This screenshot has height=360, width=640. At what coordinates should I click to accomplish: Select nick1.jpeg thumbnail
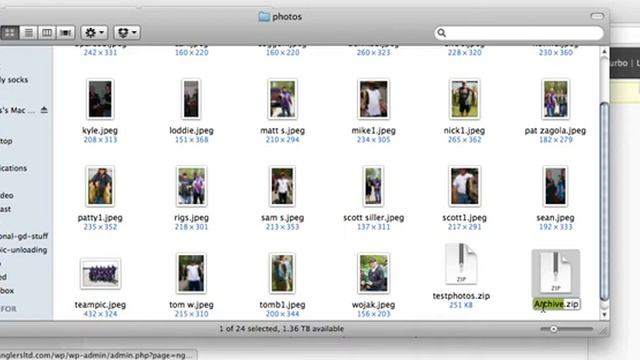pos(464,99)
